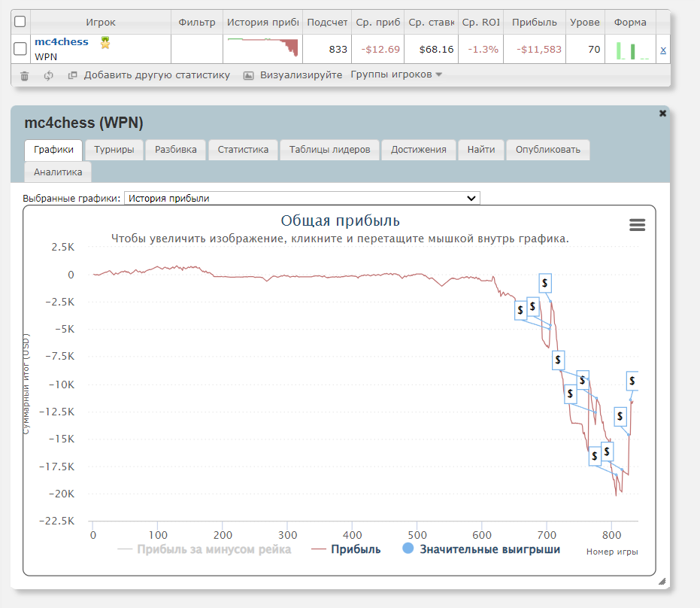Viewport: 700px width, 608px height.
Task: Open the Выбранные графики dropdown
Action: click(302, 198)
